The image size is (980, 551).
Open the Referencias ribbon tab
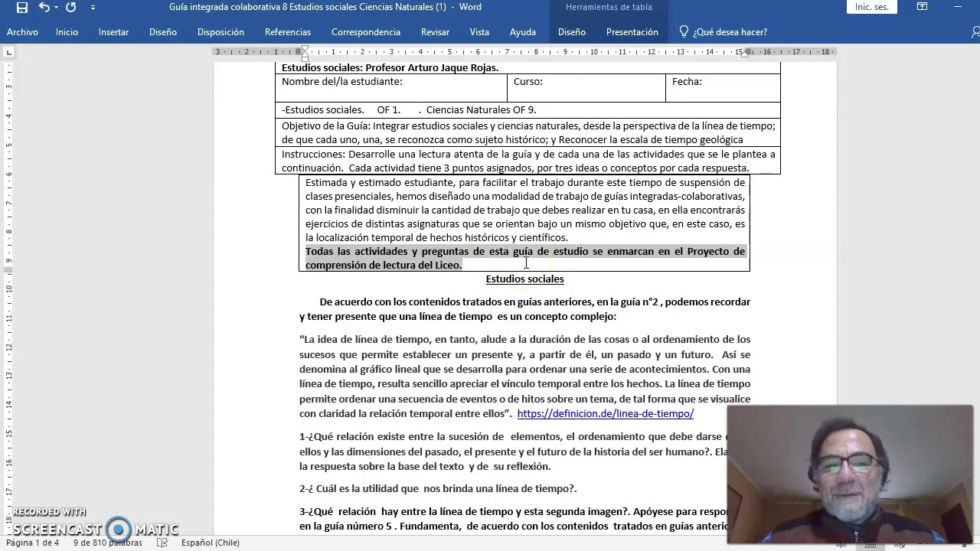(288, 32)
